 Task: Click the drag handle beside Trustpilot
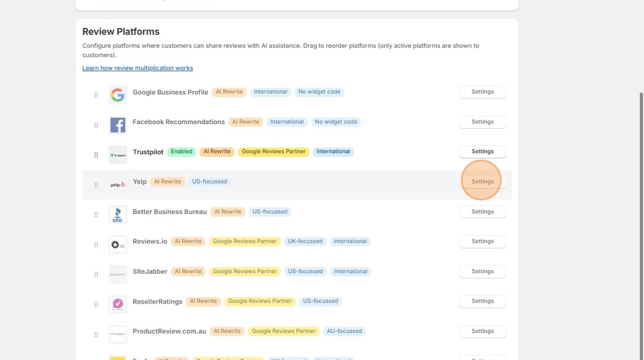tap(96, 155)
